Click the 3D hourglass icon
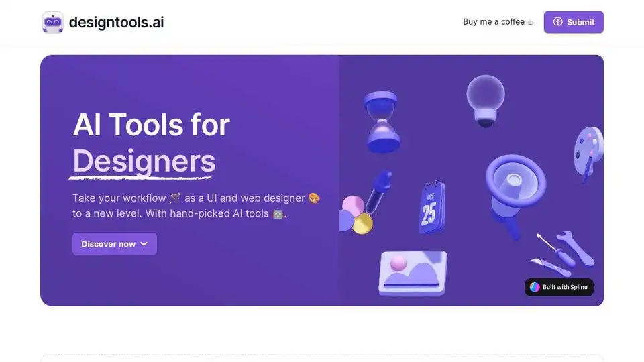Image resolution: width=644 pixels, height=362 pixels. click(382, 122)
